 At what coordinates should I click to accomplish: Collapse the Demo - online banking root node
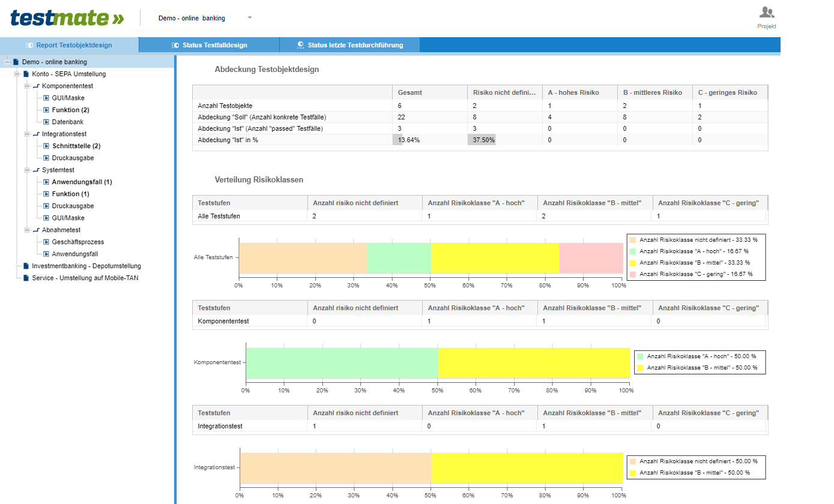pos(7,62)
